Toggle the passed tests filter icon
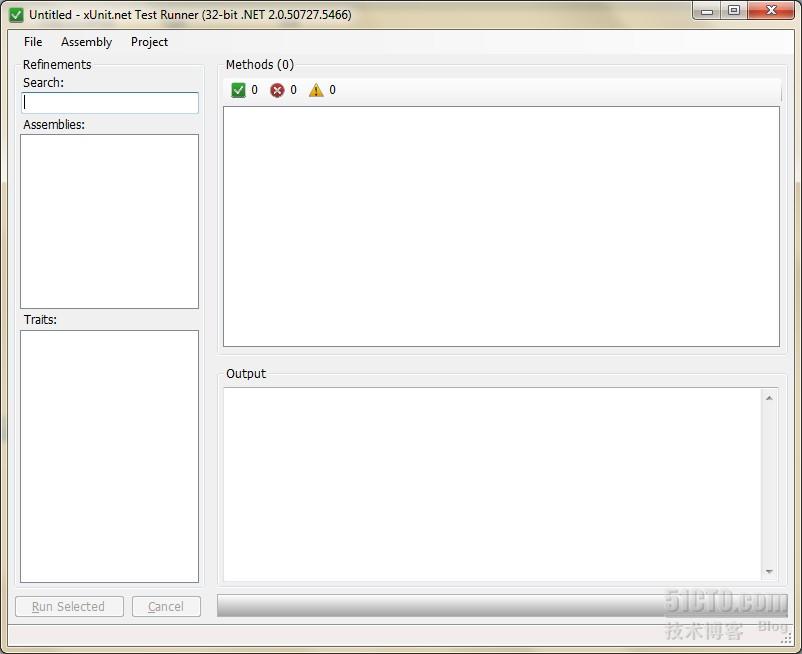This screenshot has height=654, width=802. (238, 91)
